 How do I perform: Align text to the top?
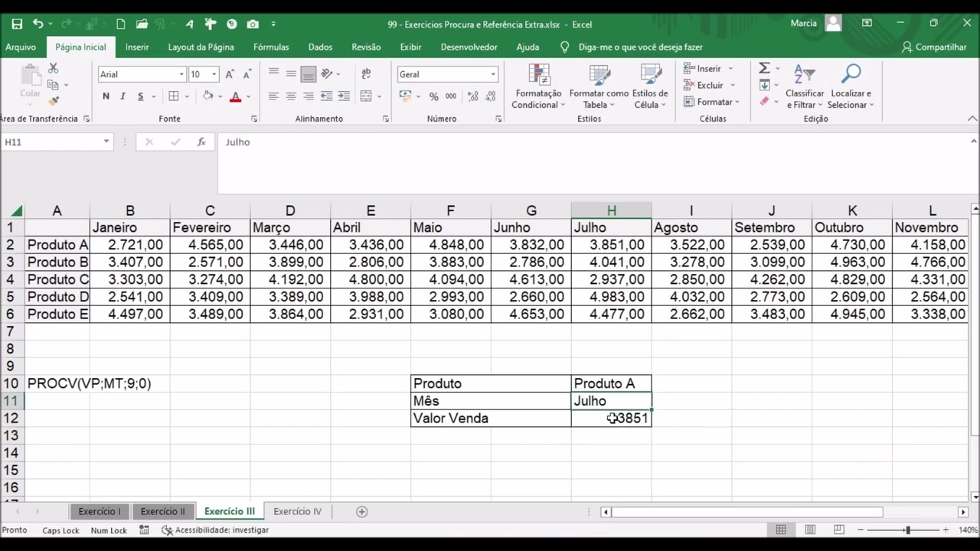tap(273, 74)
